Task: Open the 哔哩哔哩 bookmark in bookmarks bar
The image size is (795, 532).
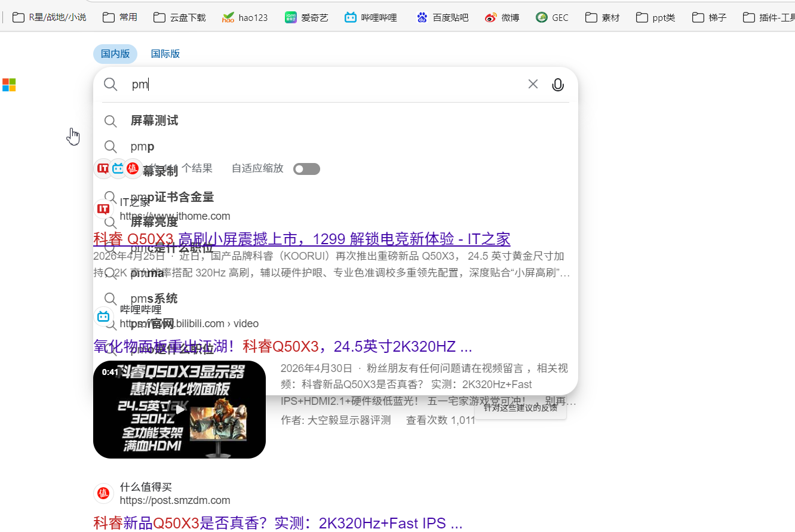Action: (x=371, y=17)
